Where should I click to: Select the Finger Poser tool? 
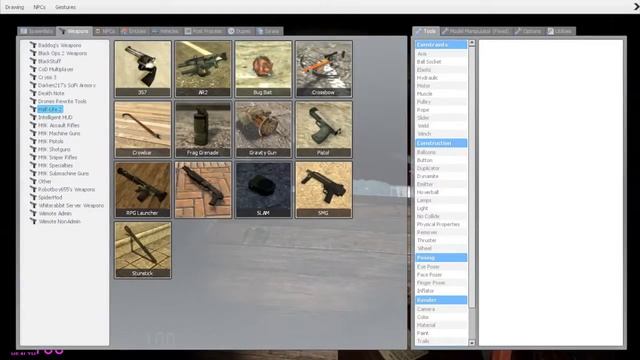(441, 283)
